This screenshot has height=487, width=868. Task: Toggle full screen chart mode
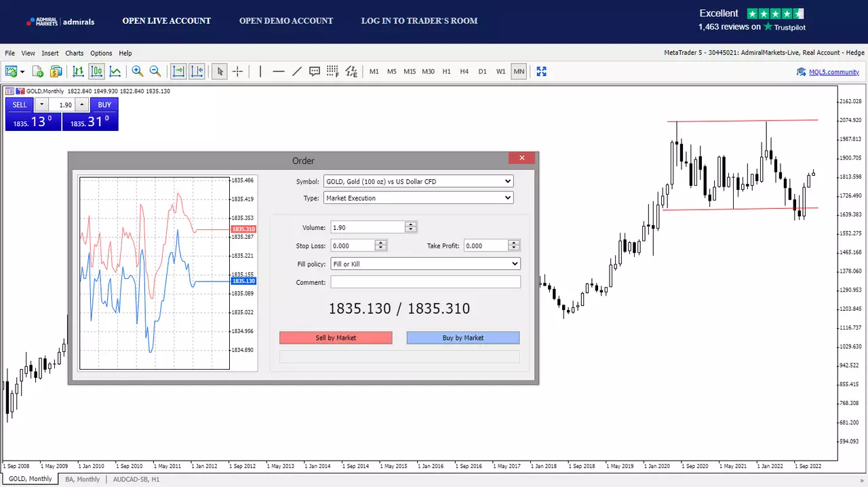coord(541,71)
